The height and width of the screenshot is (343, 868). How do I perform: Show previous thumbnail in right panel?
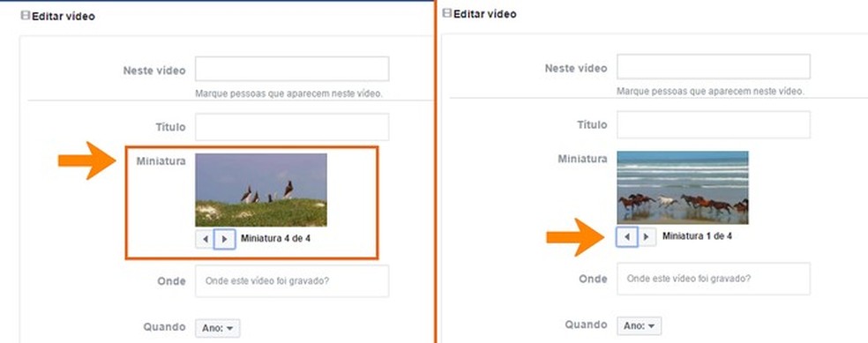[x=626, y=237]
